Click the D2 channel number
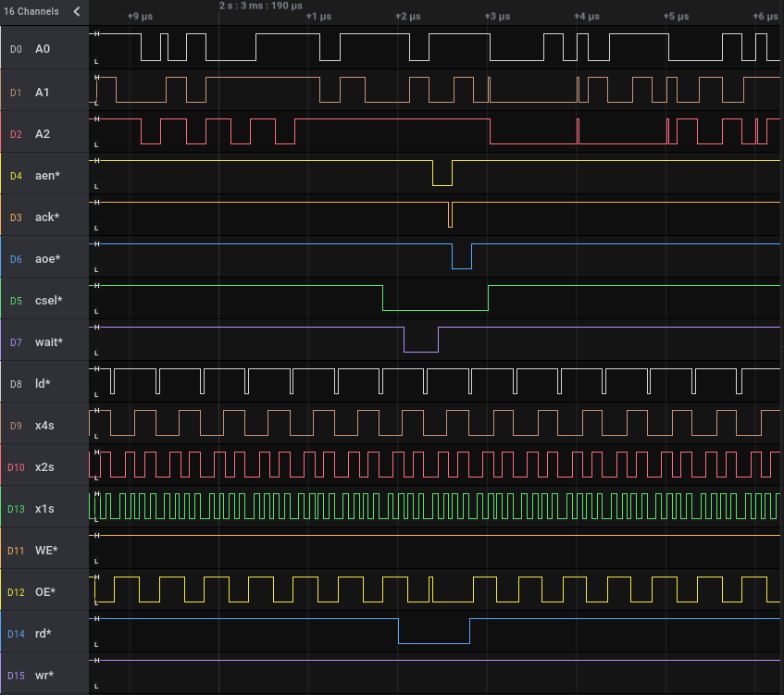Screen dimensions: 784x695 pyautogui.click(x=16, y=134)
